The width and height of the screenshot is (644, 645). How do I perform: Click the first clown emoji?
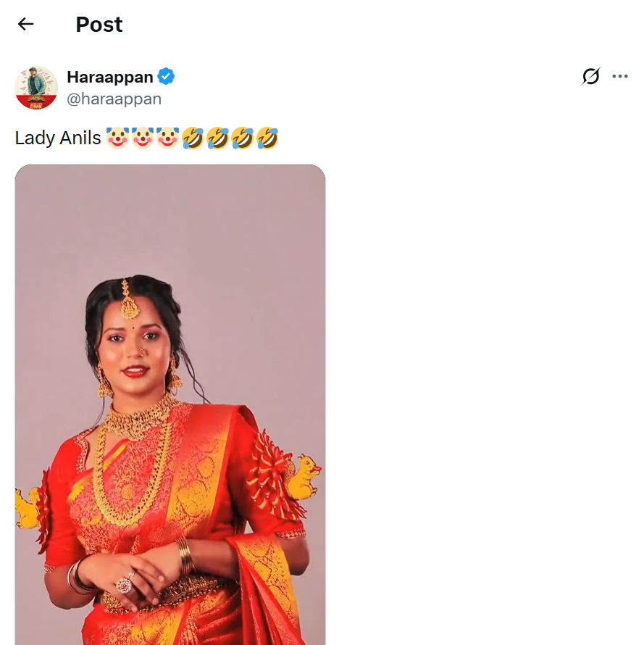click(x=117, y=138)
